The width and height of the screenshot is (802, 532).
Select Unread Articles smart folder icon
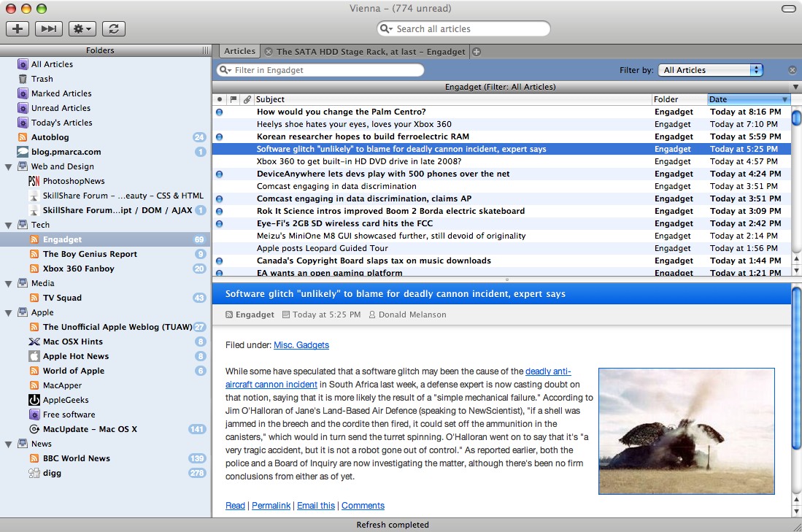[x=23, y=108]
